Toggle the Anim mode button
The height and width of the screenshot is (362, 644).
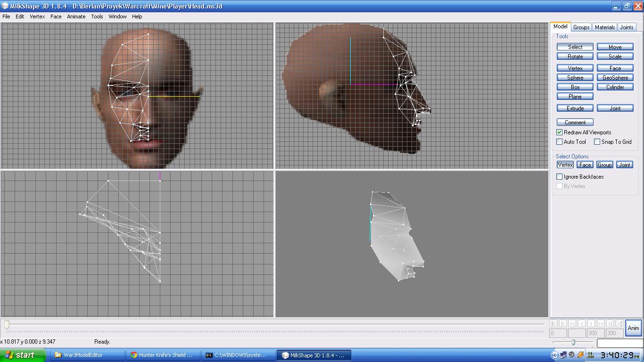633,328
